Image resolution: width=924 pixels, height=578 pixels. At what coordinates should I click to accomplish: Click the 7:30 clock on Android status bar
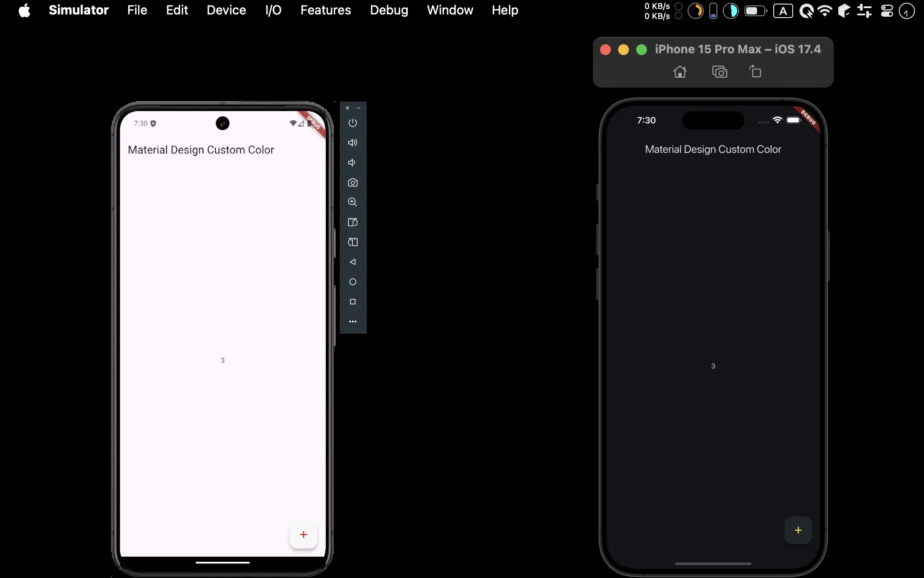click(140, 123)
